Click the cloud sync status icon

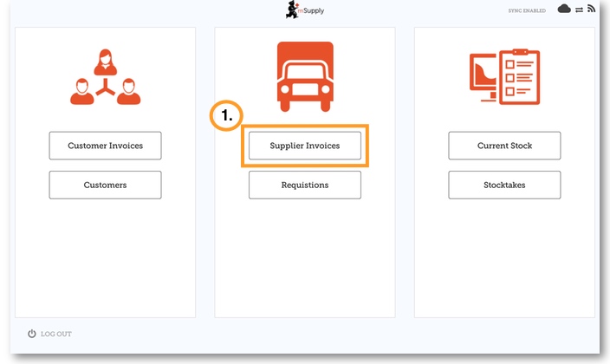pos(564,9)
